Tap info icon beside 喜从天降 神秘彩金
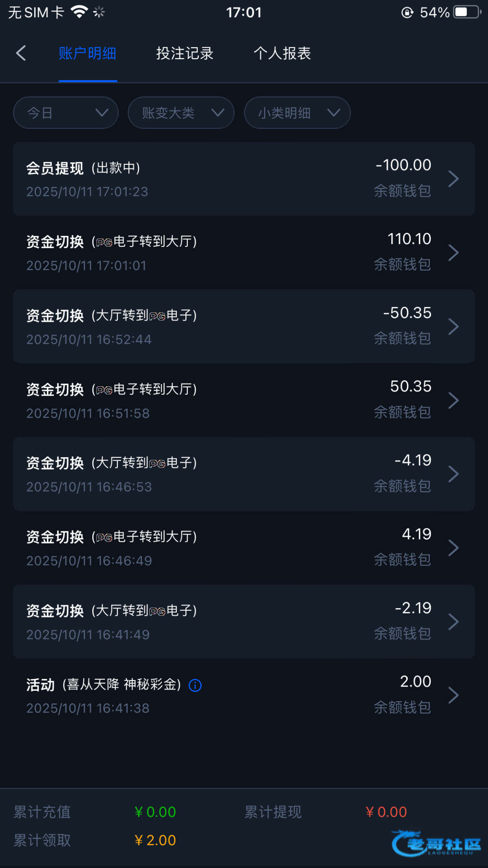 (x=195, y=685)
